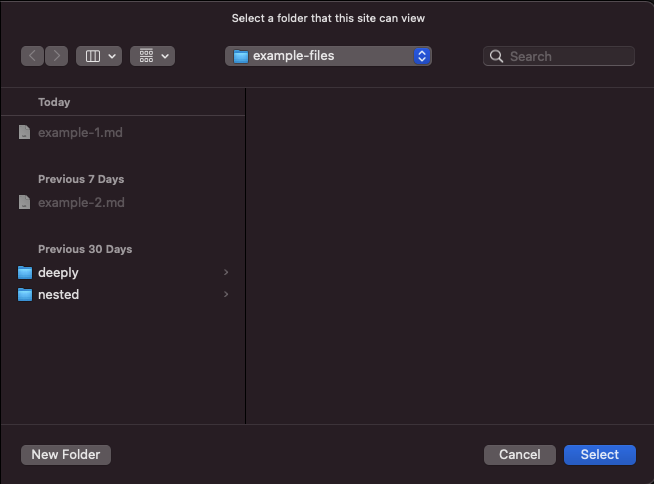Select the example-2.md file name
654x484 pixels.
pos(81,202)
